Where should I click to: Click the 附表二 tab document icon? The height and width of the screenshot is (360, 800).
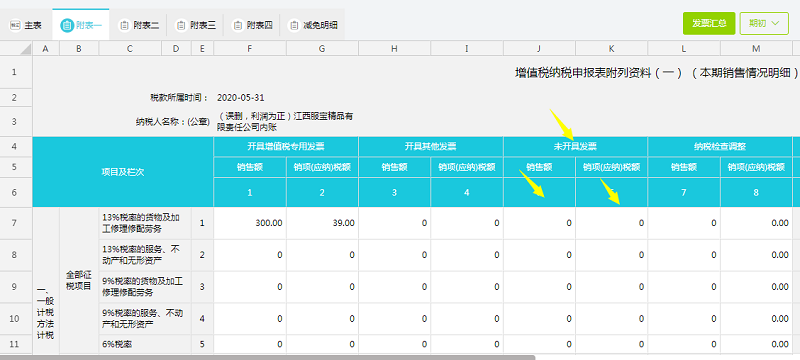tap(123, 25)
